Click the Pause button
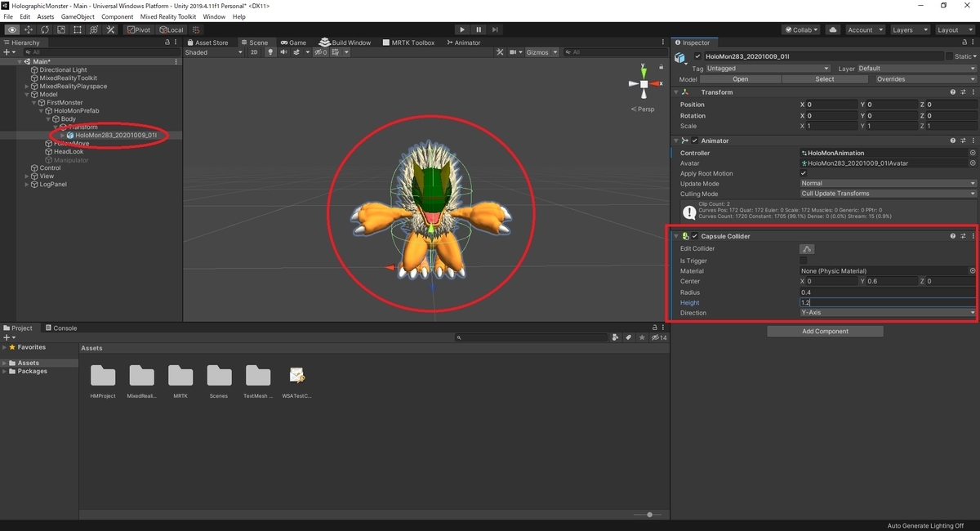 pyautogui.click(x=479, y=29)
